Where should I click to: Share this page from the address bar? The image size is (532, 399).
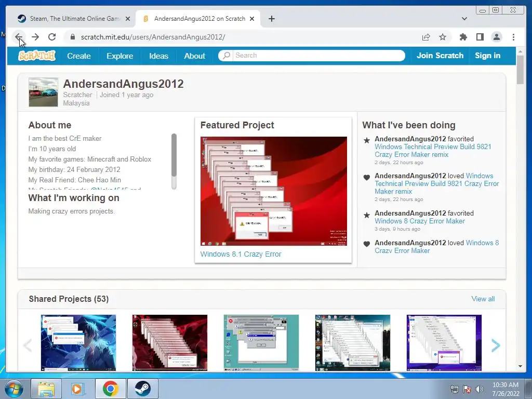(426, 37)
